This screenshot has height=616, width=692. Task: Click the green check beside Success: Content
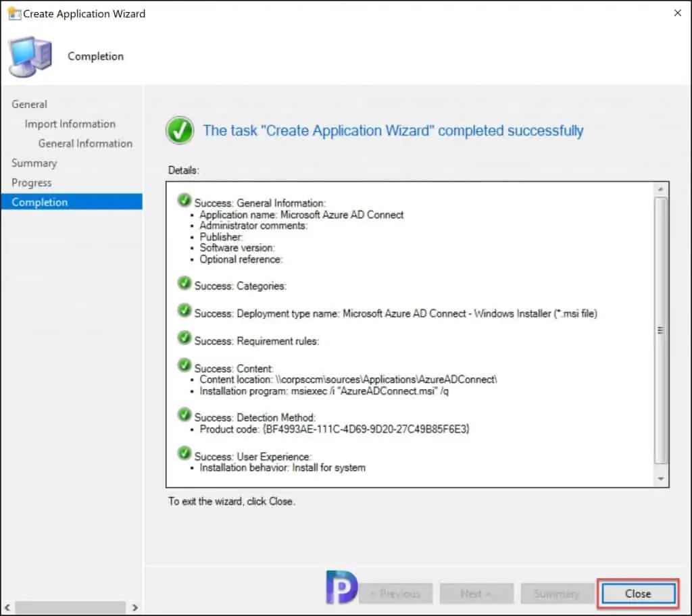pos(184,365)
